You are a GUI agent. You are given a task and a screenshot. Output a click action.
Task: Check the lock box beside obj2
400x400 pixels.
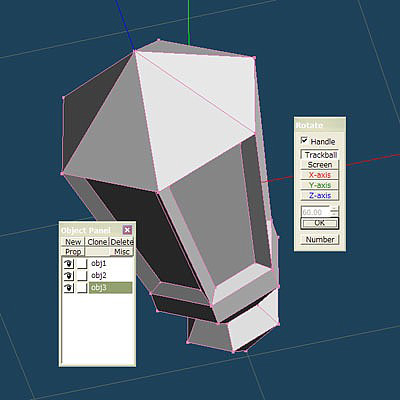(82, 276)
